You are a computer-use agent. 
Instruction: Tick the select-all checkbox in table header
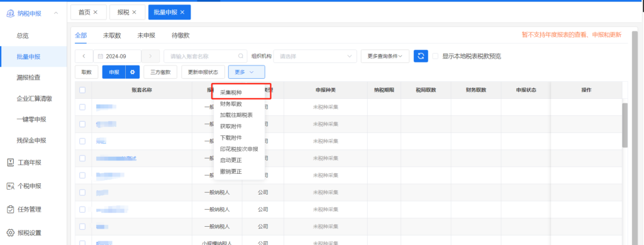pyautogui.click(x=82, y=90)
